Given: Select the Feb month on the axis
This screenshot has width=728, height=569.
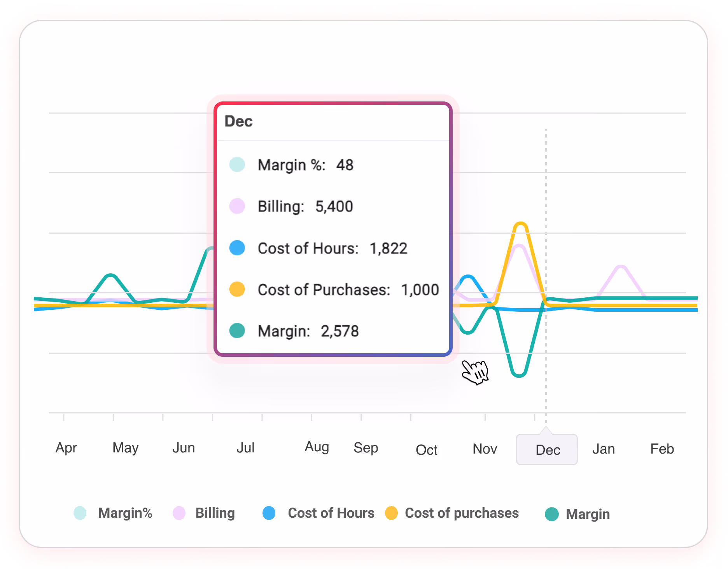Looking at the screenshot, I should tap(662, 449).
